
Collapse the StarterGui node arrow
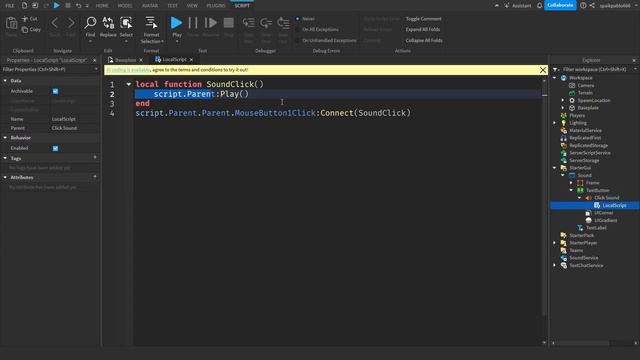point(555,168)
